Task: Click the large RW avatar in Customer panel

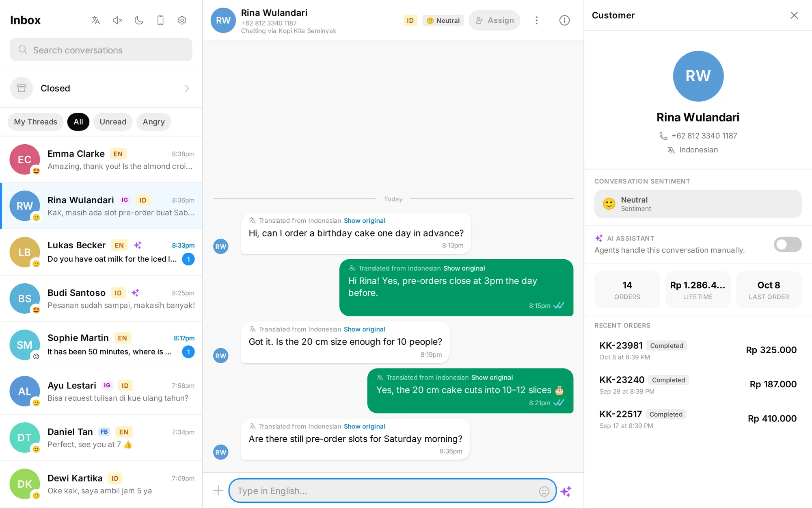Action: click(x=698, y=76)
